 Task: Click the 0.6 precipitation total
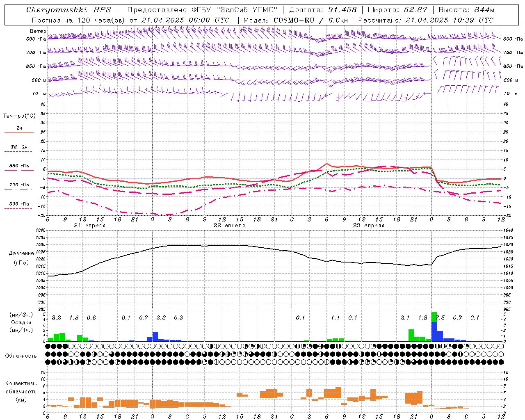pyautogui.click(x=91, y=318)
